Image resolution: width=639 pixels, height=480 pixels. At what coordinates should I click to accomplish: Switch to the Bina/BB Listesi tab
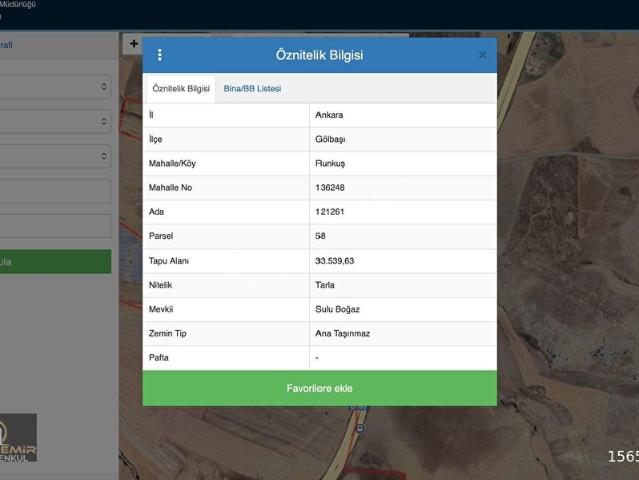(252, 88)
